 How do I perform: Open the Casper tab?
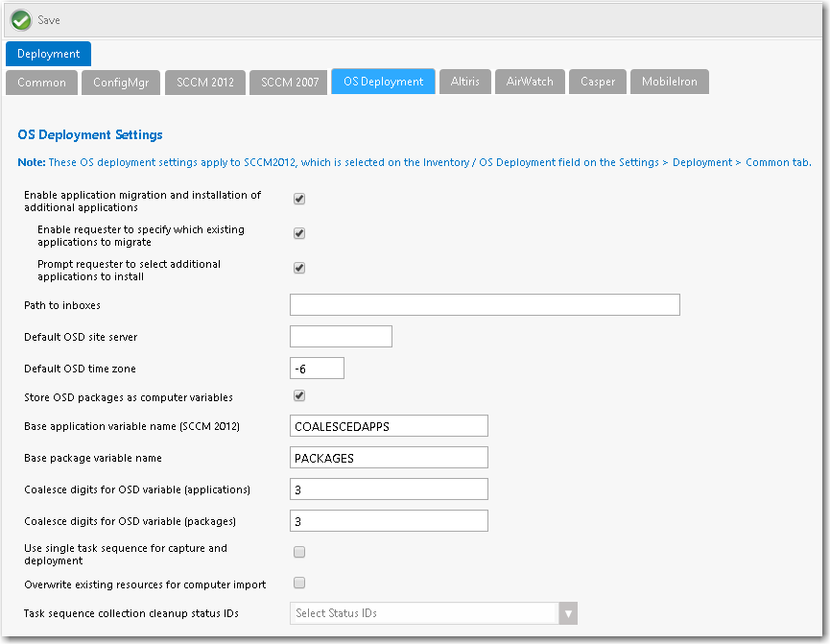597,82
